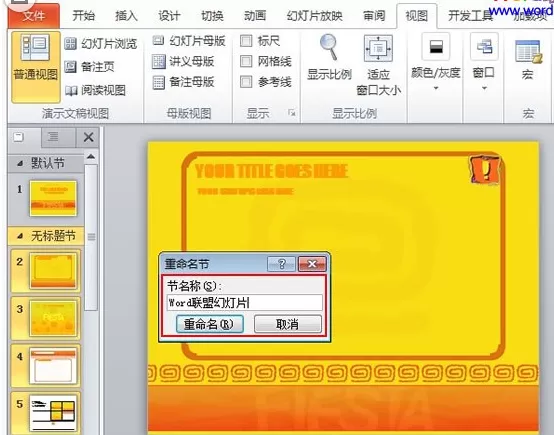Viewport: 554px width, 435px height.
Task: Open the Slide Show (幻灯片放映) tab
Action: click(x=314, y=16)
